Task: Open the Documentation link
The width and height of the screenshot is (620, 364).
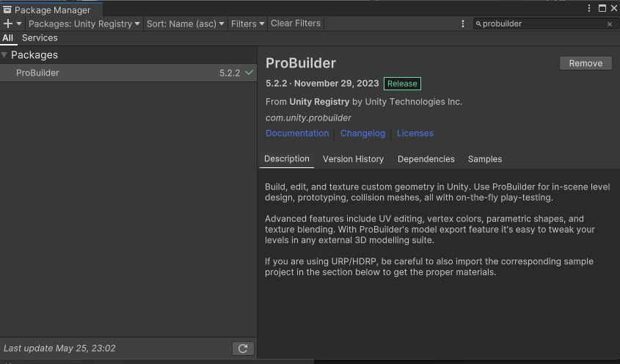Action: coord(297,134)
